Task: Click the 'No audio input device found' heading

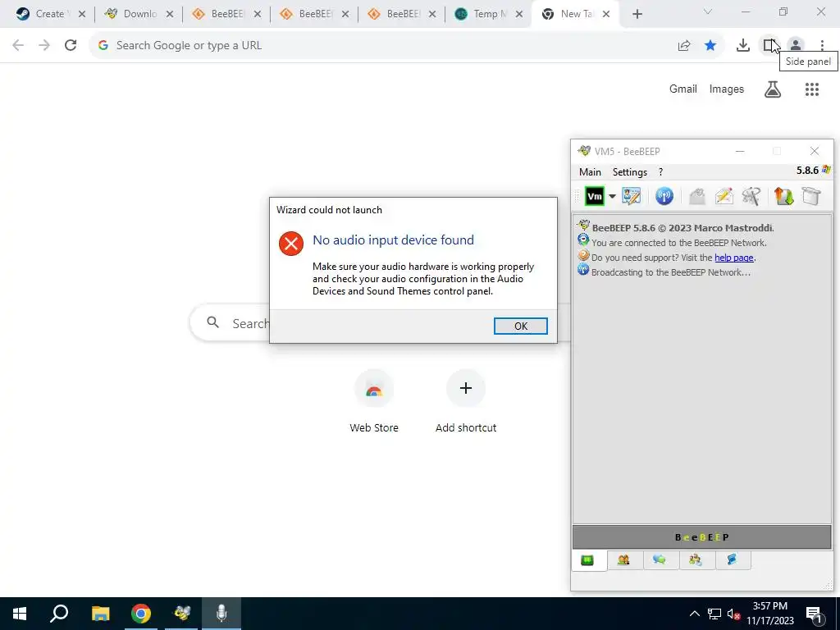Action: (393, 240)
